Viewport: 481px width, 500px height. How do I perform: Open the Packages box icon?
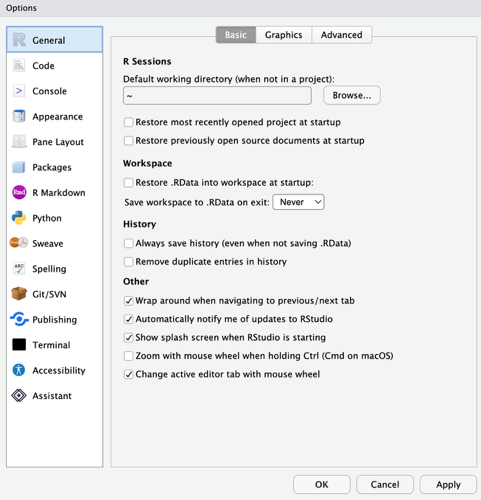(x=19, y=167)
